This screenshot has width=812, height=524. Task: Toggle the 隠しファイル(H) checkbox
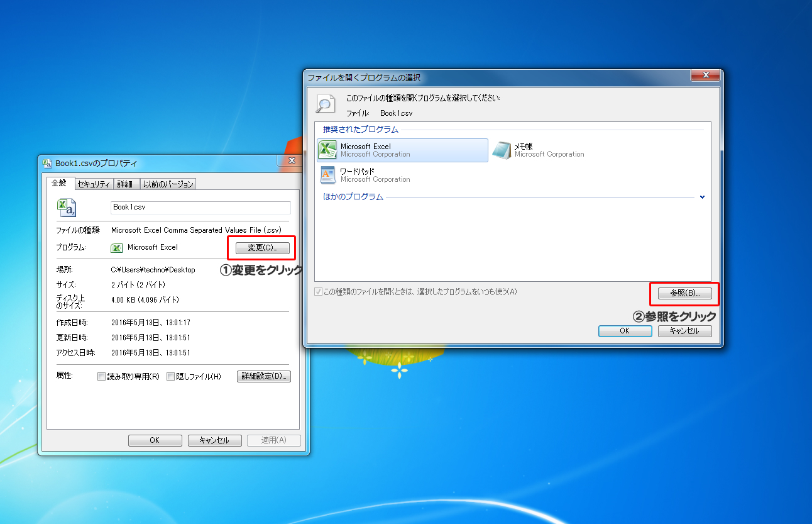coord(170,377)
